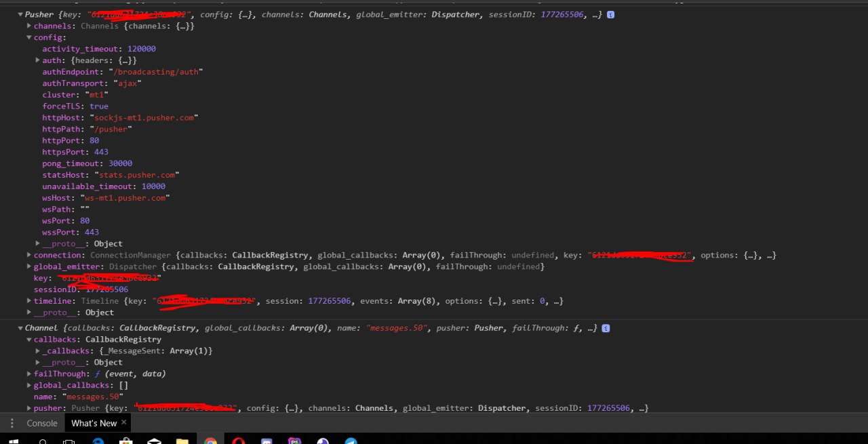Expand the connection: ConnectionManager row
This screenshot has width=868, height=444.
point(28,255)
